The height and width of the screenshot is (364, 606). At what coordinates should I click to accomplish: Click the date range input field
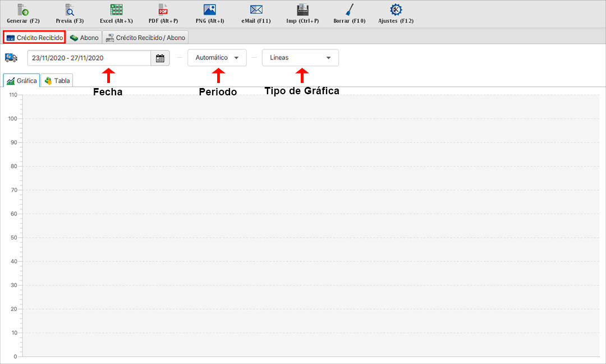[89, 58]
